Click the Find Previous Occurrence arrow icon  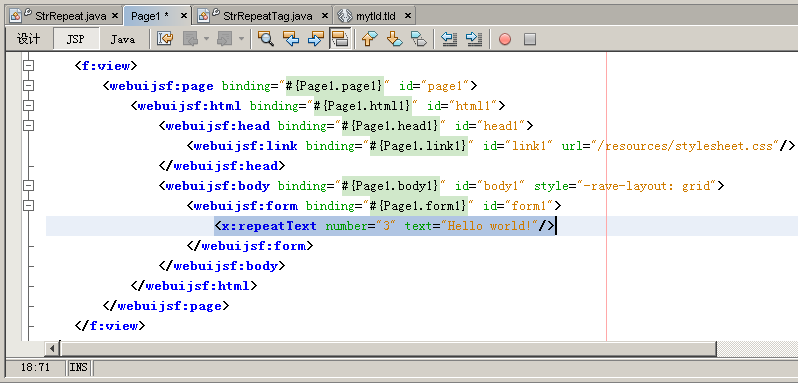point(291,39)
